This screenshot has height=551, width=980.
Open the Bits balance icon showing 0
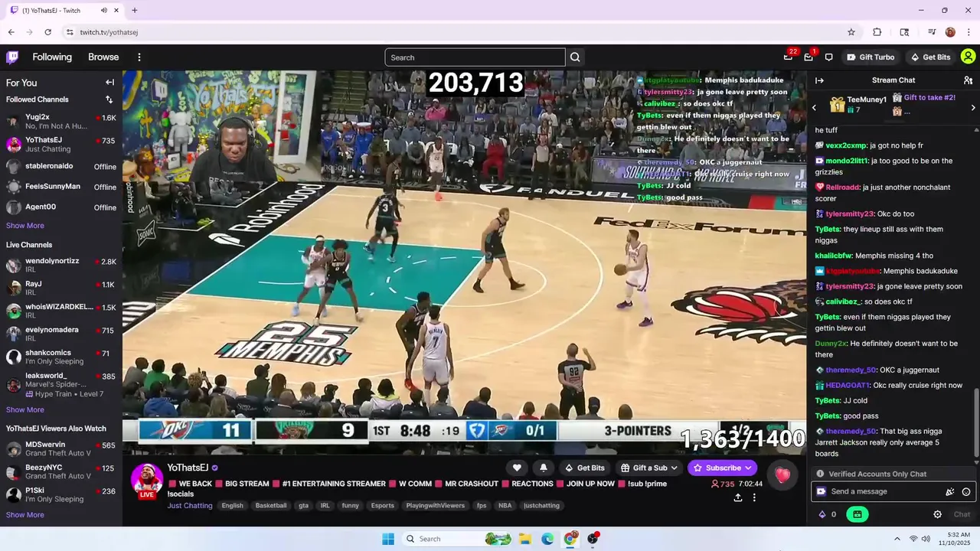827,514
